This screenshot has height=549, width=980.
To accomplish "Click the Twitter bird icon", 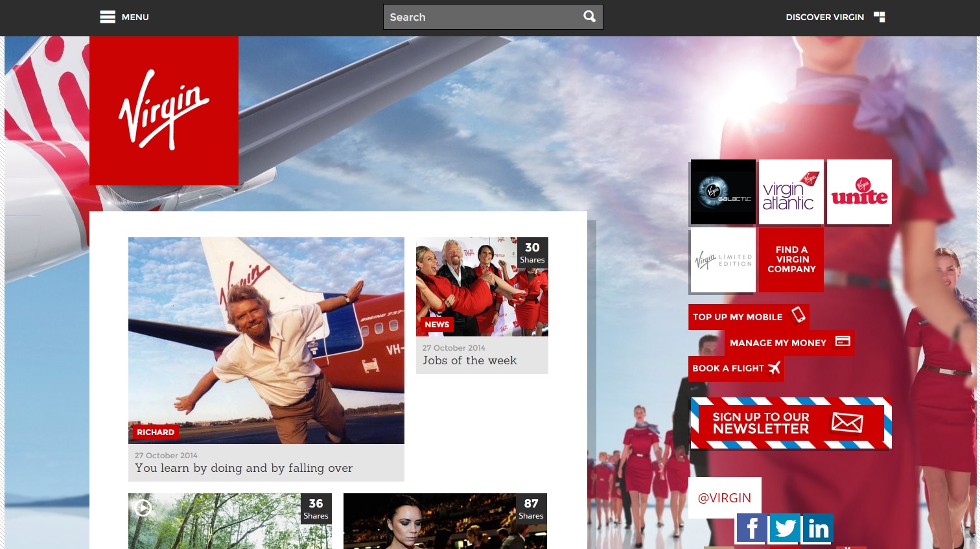I will click(785, 528).
